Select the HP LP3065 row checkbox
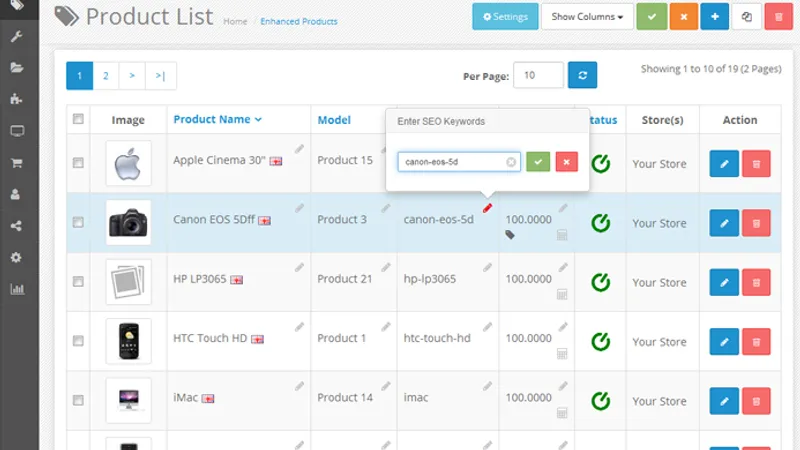 tap(78, 281)
